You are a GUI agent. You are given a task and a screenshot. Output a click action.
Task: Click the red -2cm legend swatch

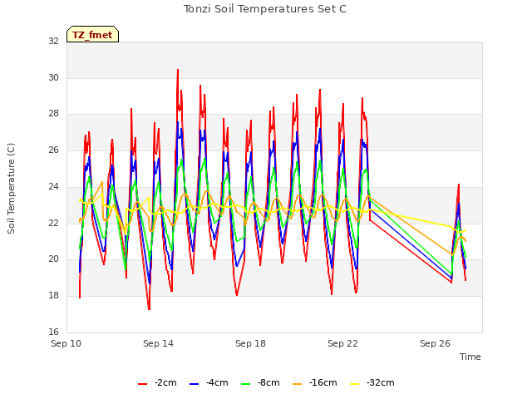pyautogui.click(x=142, y=383)
